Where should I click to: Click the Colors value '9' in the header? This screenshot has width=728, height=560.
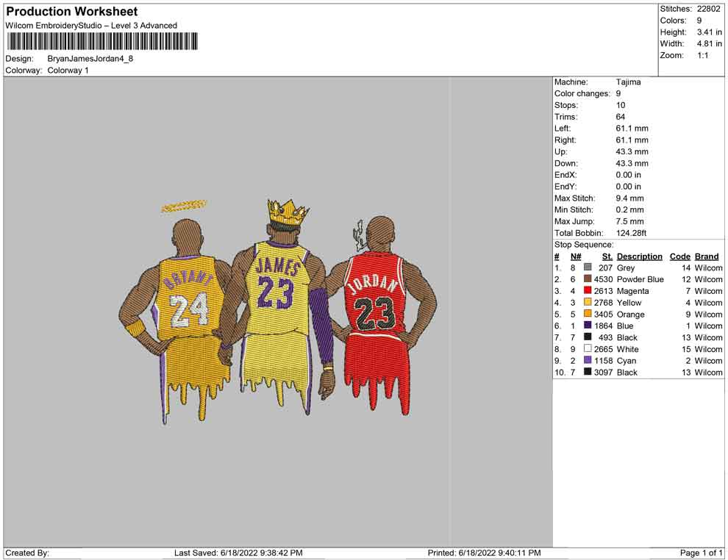click(699, 21)
